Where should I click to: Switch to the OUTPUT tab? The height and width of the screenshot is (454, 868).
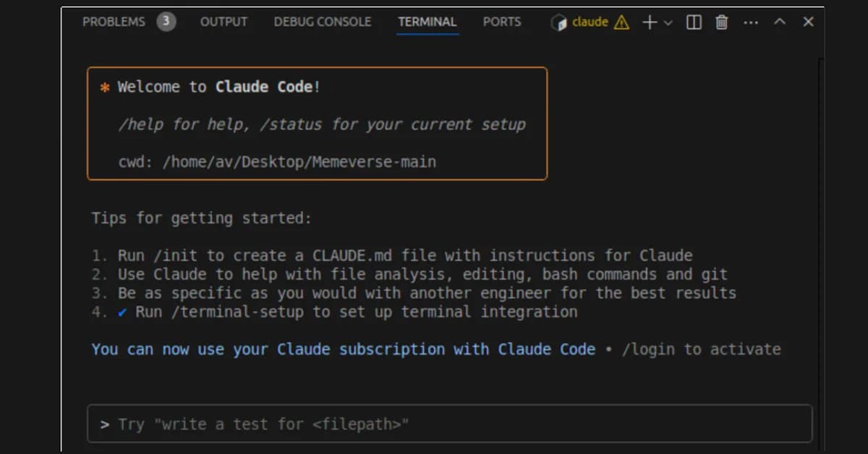coord(223,22)
